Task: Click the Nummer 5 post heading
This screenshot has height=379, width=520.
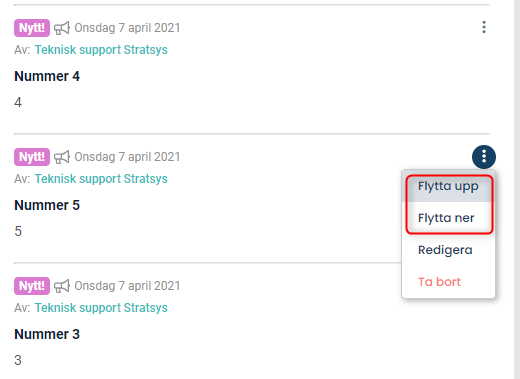Action: click(47, 205)
